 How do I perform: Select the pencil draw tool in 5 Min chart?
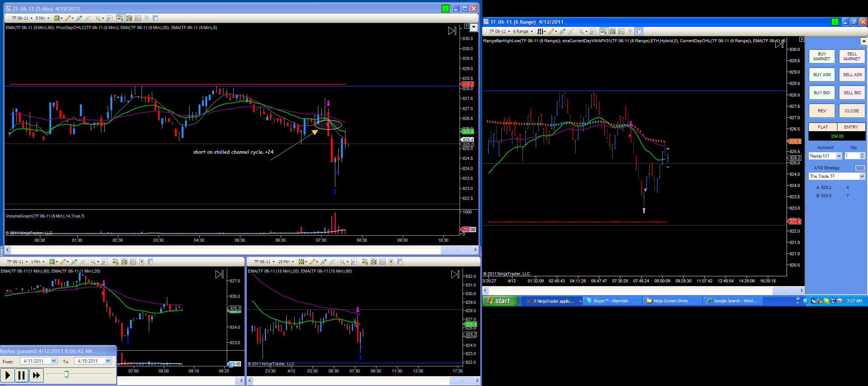[69, 18]
